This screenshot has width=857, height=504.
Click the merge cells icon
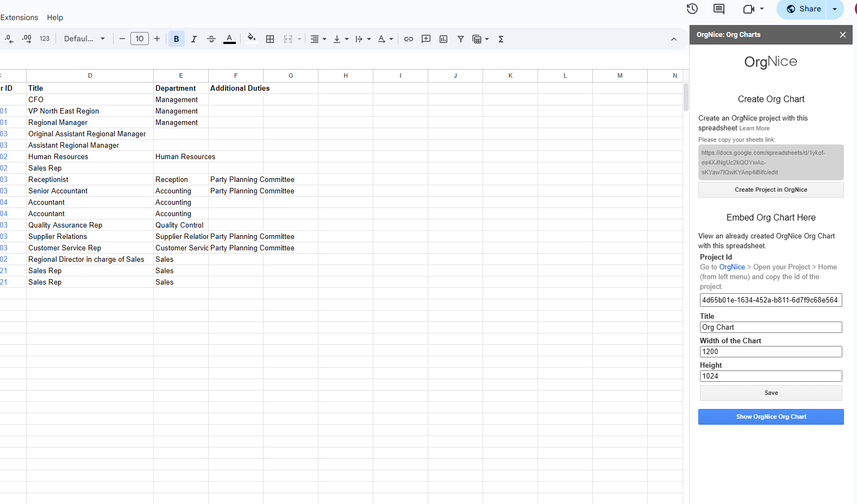pos(288,39)
